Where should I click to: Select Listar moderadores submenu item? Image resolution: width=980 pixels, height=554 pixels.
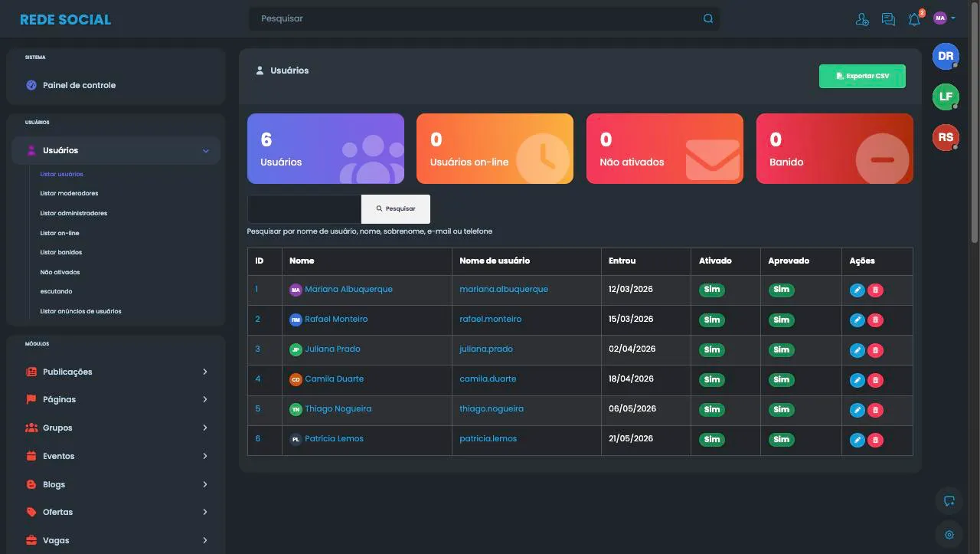point(69,193)
